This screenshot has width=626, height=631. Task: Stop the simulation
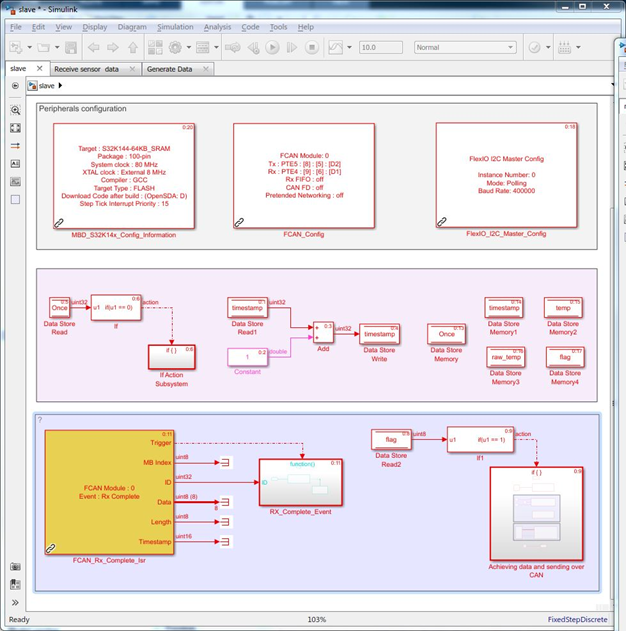click(312, 47)
